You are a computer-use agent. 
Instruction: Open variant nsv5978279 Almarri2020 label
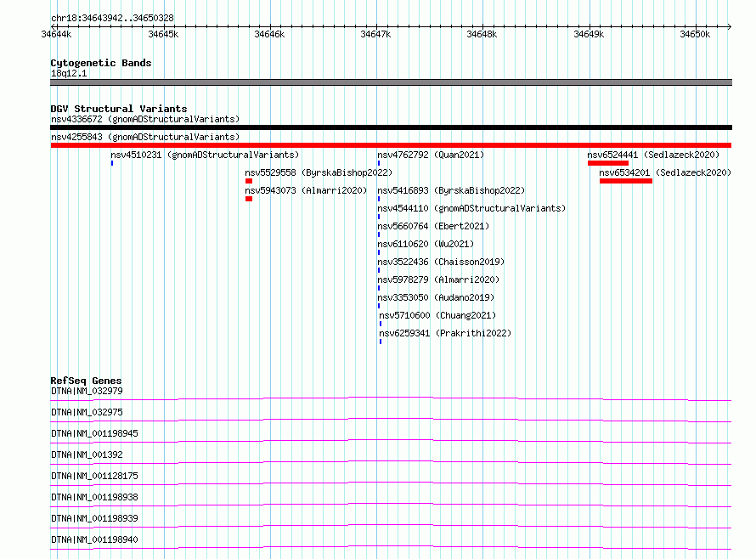pos(438,279)
